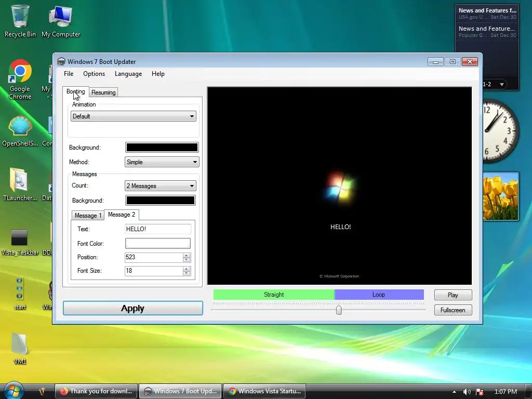Viewport: 532px width, 399px height.
Task: Expand the Method Simple dropdown
Action: (162, 162)
